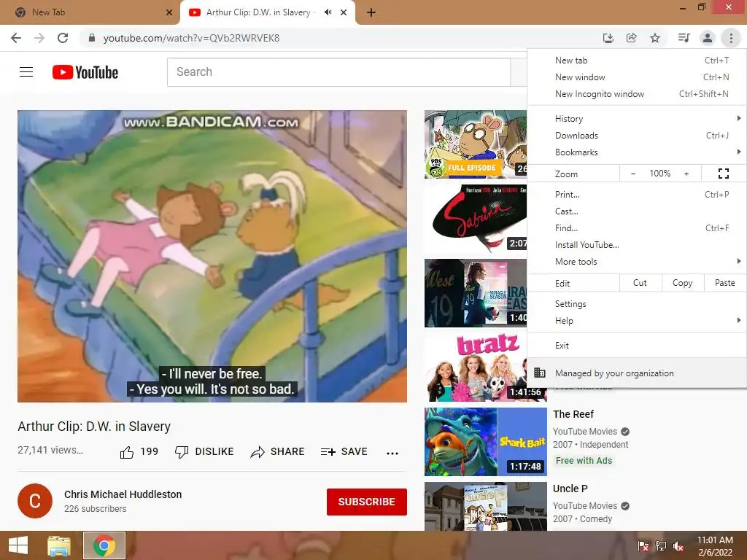Select Print... in the menu
This screenshot has height=560, width=747.
(638, 194)
